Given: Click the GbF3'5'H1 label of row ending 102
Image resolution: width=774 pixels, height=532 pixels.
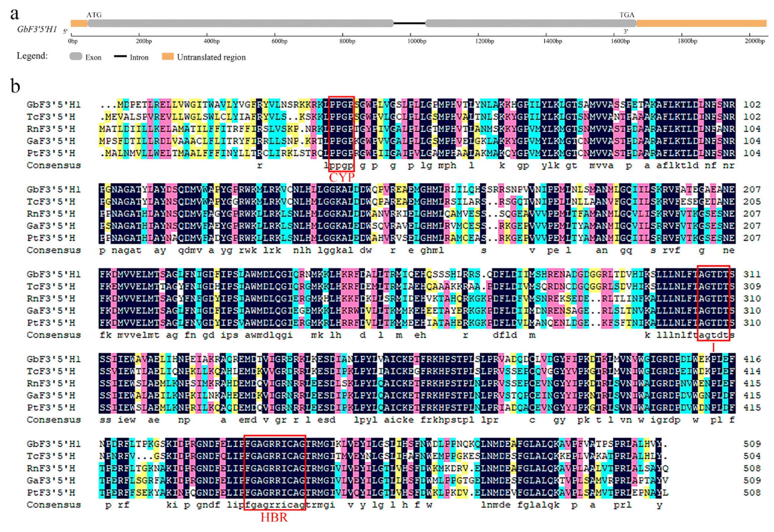Looking at the screenshot, I should coord(54,105).
